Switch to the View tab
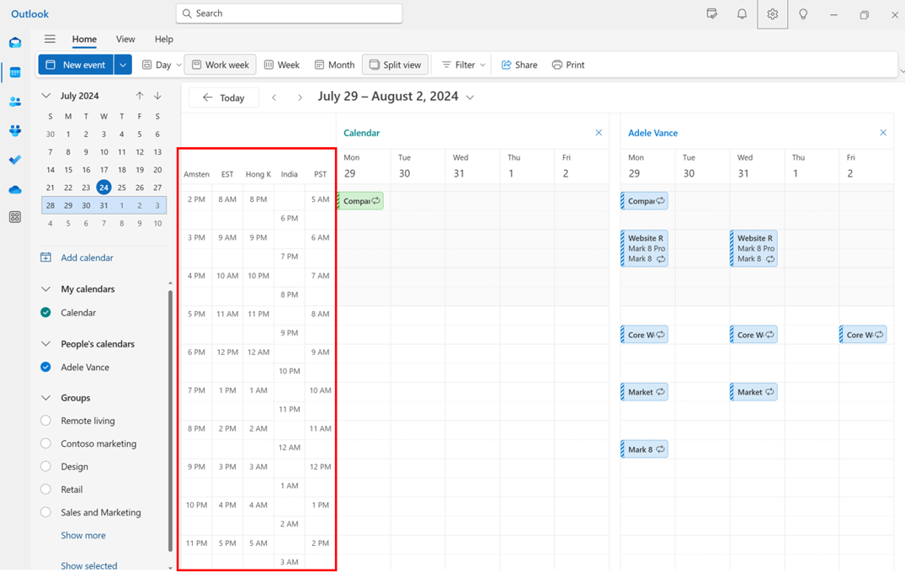 pos(125,39)
